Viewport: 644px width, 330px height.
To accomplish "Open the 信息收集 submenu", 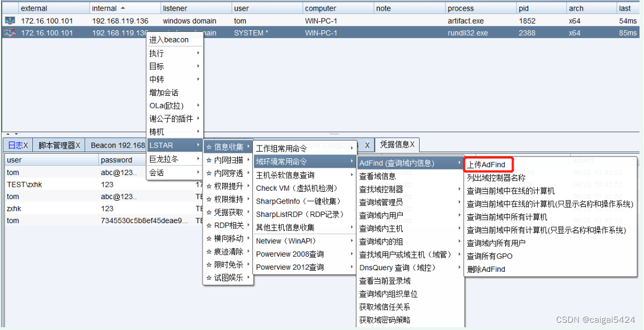I will (228, 147).
